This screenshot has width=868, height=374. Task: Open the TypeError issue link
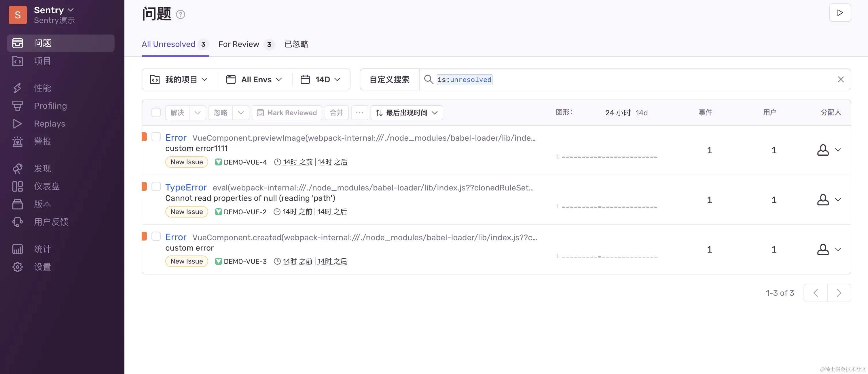tap(186, 188)
